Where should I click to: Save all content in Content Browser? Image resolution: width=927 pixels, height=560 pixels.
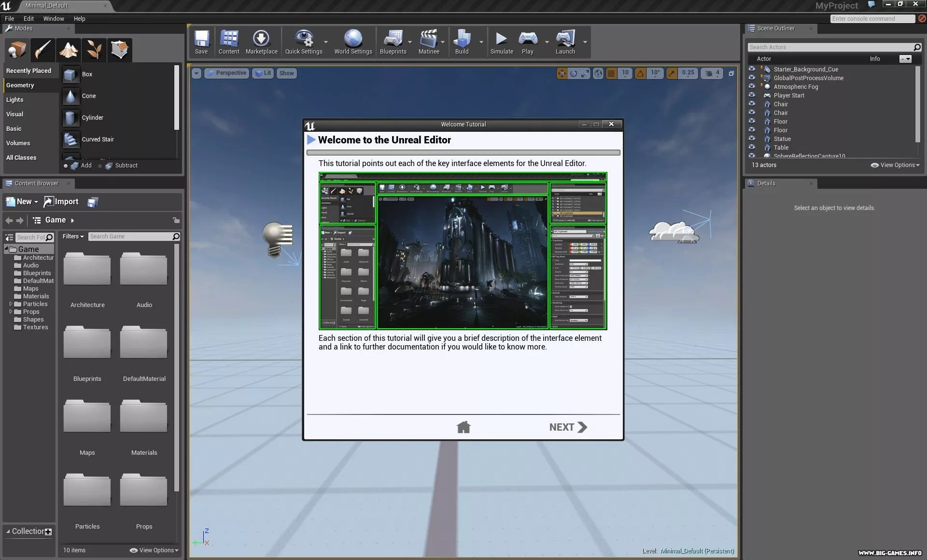point(93,202)
